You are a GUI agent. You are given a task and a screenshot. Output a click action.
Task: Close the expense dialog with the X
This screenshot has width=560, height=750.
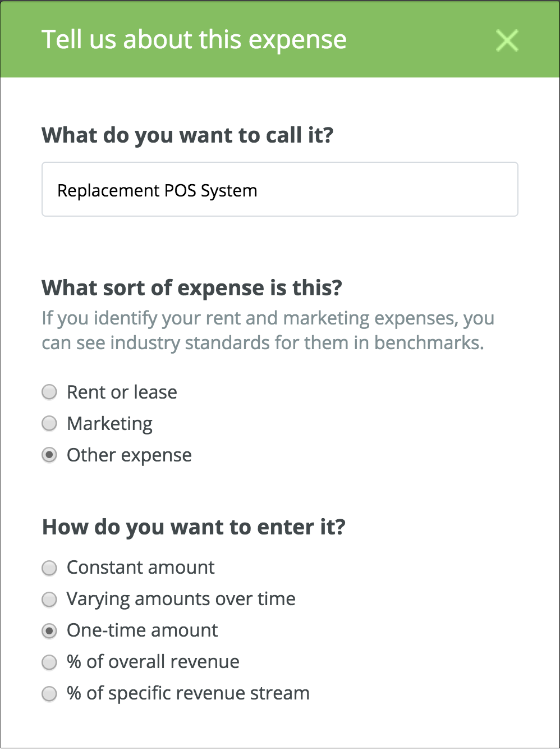tap(507, 40)
